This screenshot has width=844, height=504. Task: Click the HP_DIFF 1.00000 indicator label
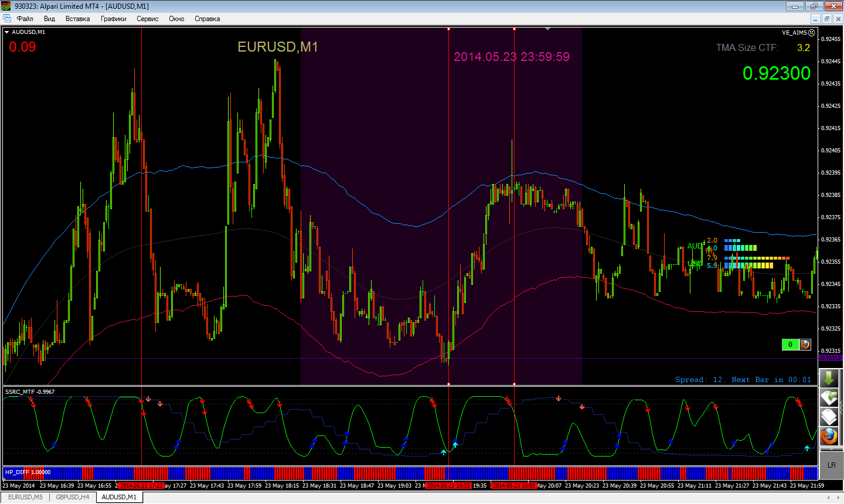point(28,472)
